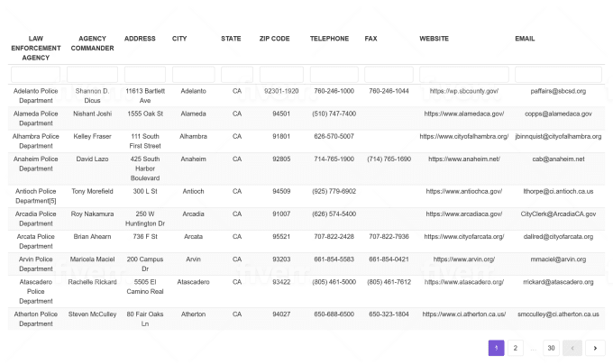
Task: Jump to page 30 in pagination
Action: 551,348
